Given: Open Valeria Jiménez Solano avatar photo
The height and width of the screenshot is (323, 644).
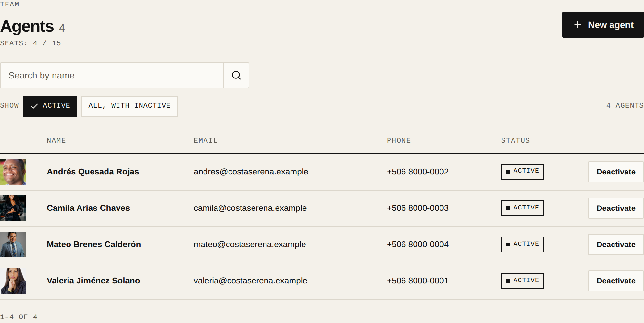Looking at the screenshot, I should (13, 281).
